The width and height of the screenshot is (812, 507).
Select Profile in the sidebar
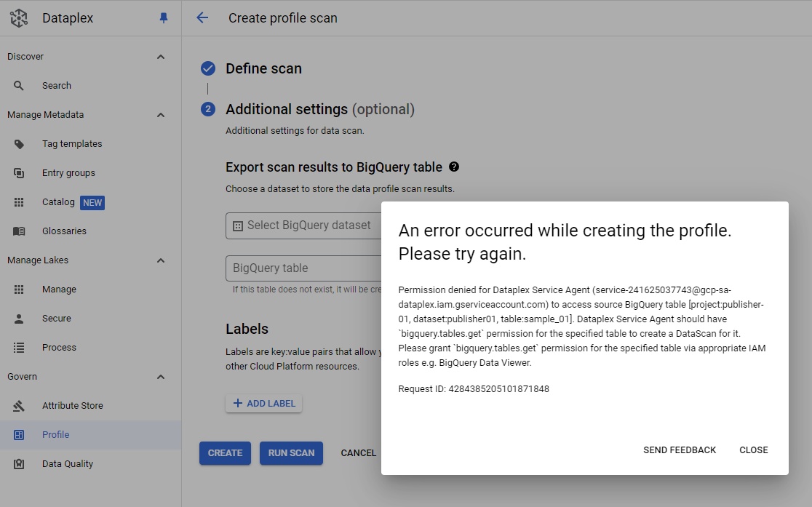91,435
